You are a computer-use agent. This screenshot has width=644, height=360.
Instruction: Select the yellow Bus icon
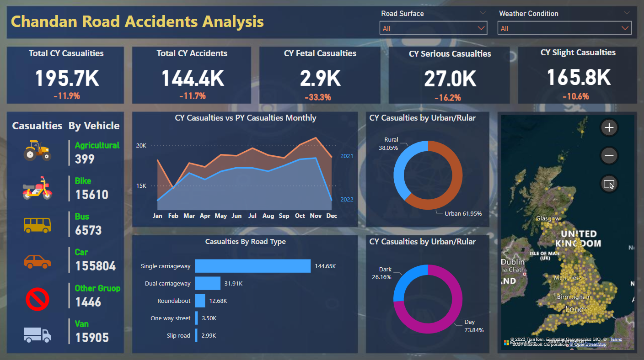(x=37, y=224)
